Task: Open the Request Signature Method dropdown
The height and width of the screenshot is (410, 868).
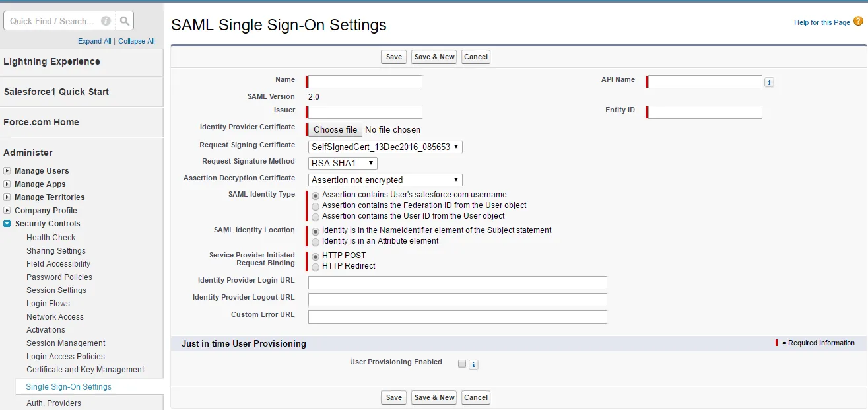Action: (343, 163)
